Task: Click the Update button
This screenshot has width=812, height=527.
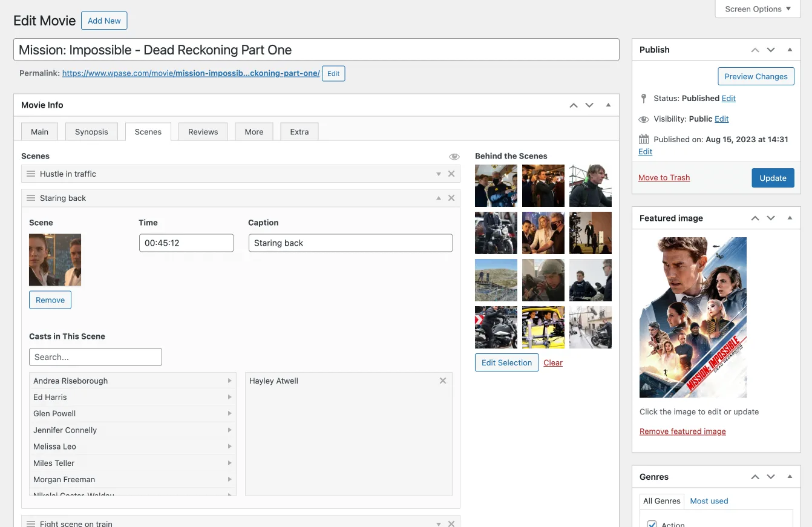Action: tap(773, 178)
